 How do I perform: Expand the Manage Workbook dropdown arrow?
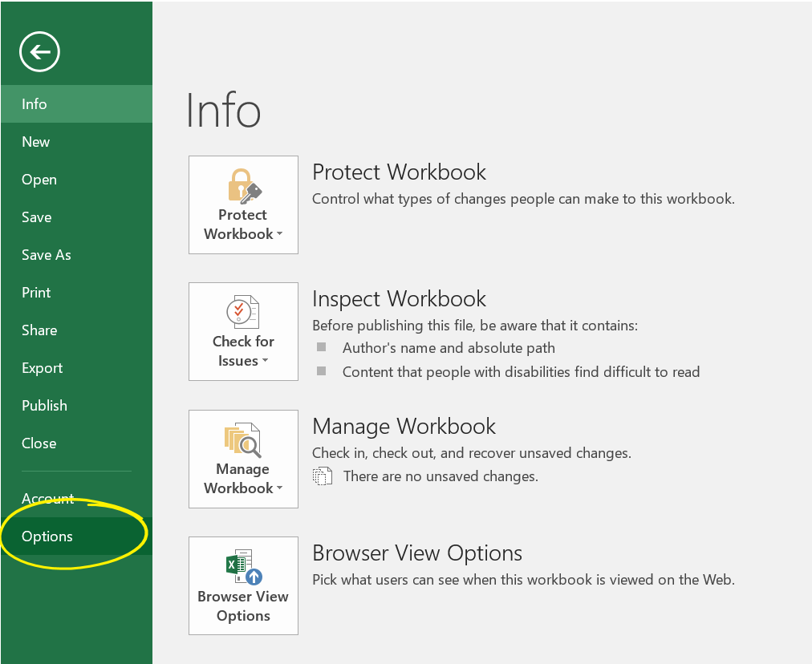(x=279, y=489)
